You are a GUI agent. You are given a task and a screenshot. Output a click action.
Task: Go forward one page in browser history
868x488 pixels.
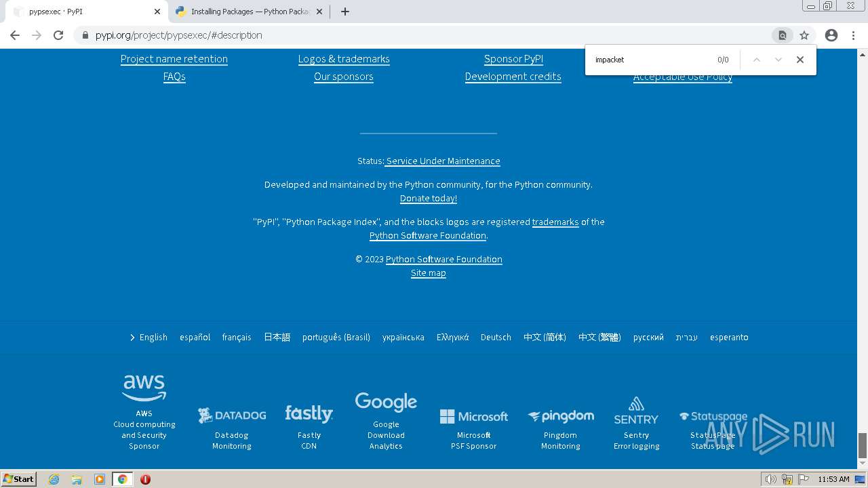(x=37, y=35)
